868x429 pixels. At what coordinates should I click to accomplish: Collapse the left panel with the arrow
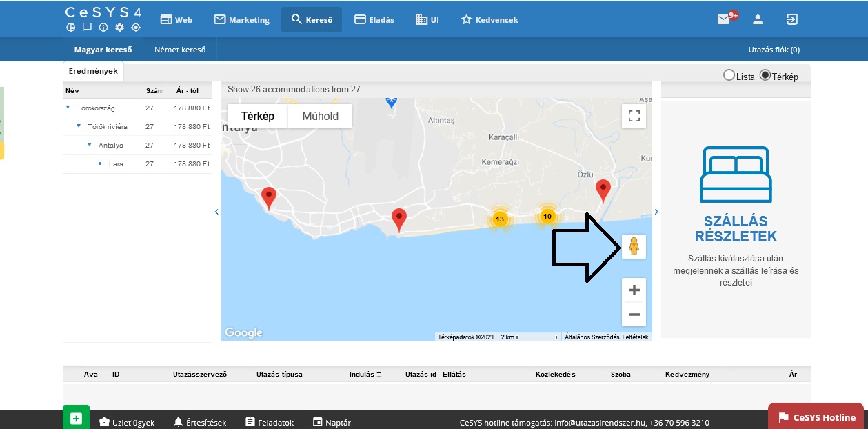click(216, 212)
